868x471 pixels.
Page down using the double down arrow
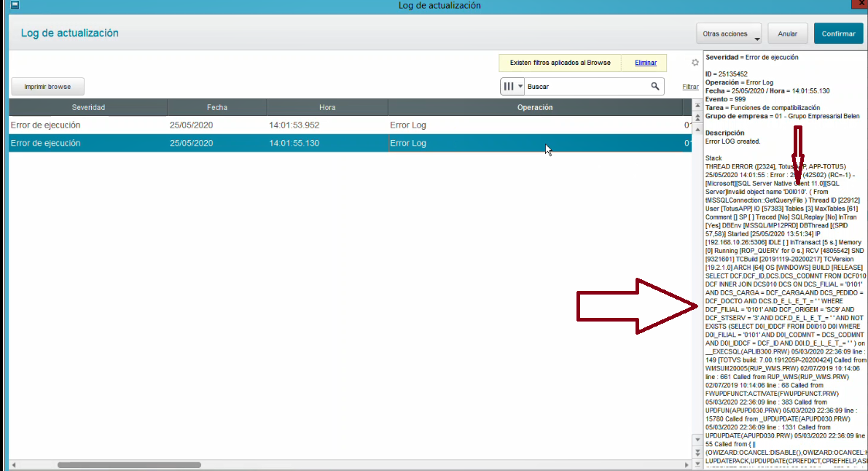point(697,452)
